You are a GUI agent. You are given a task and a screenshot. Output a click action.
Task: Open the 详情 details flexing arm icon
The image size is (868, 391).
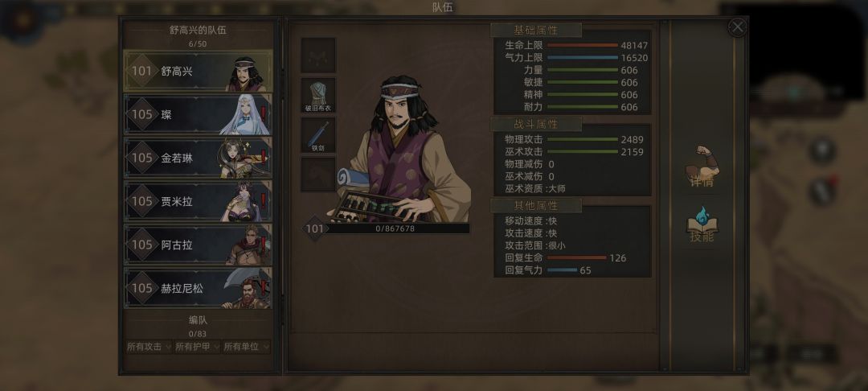pyautogui.click(x=702, y=167)
